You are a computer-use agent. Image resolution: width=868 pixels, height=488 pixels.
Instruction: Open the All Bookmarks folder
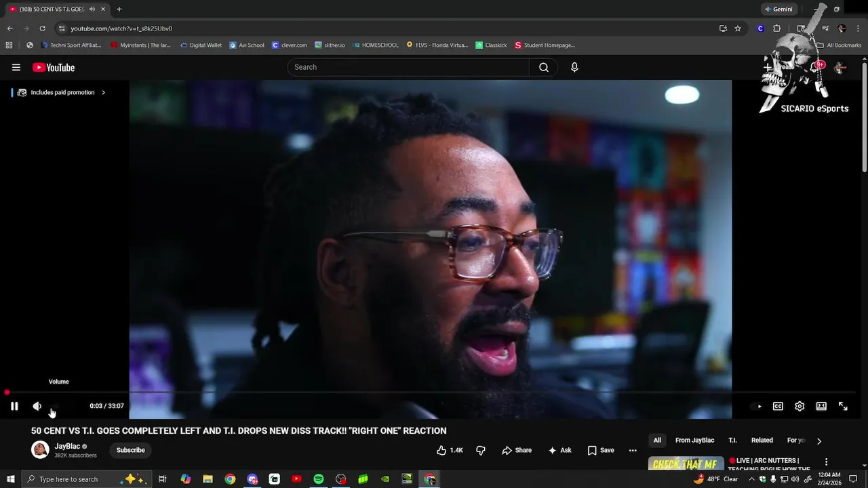839,45
